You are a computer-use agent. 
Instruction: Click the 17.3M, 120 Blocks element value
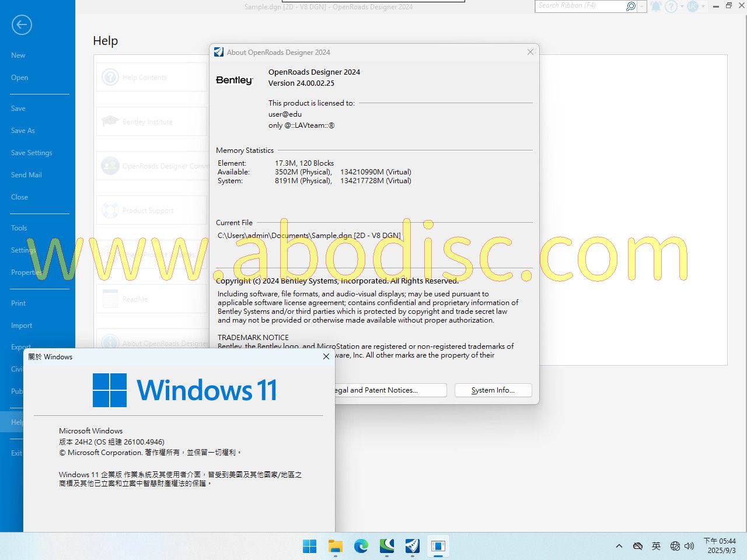point(304,163)
